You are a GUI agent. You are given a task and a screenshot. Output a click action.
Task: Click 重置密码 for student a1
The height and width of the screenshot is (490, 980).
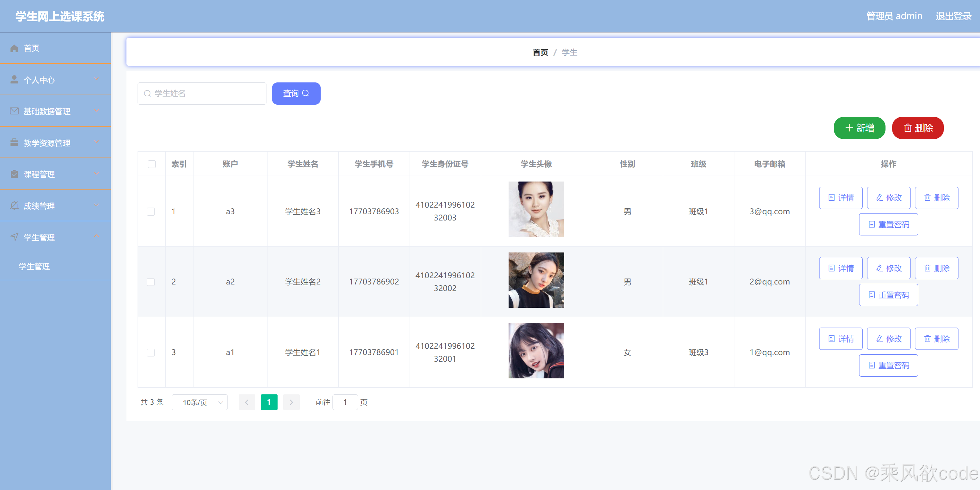click(x=888, y=365)
